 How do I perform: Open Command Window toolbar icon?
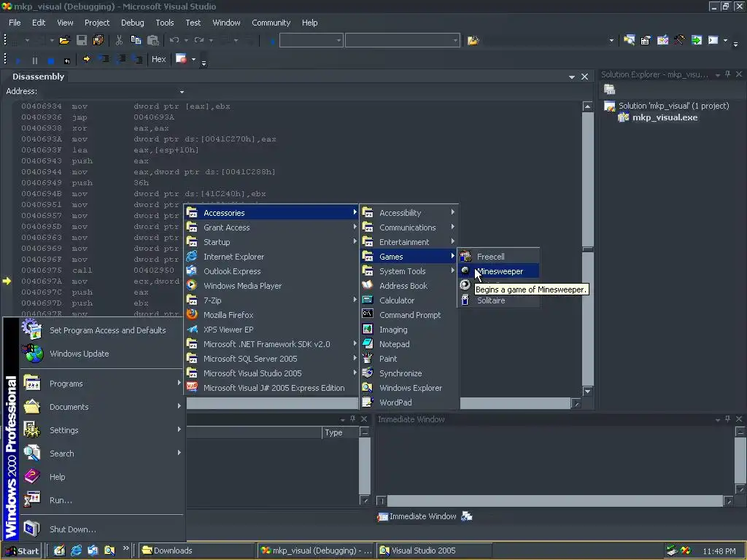click(x=713, y=41)
